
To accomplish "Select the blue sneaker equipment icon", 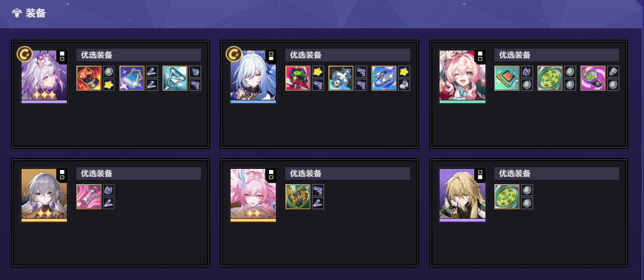I will tap(384, 78).
